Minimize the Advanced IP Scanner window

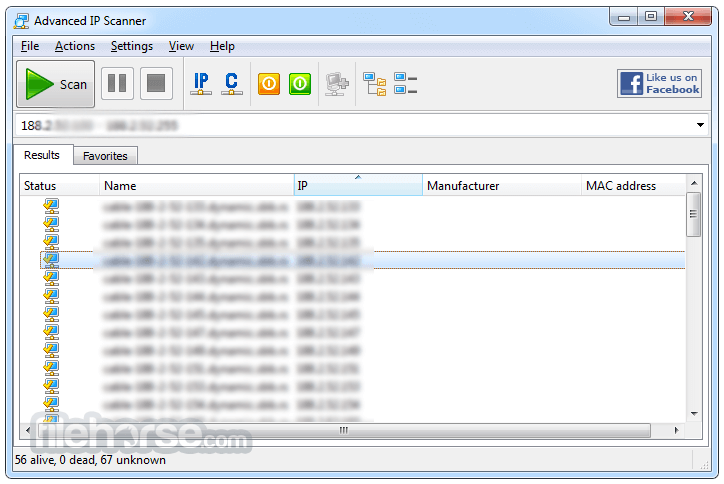coord(624,17)
